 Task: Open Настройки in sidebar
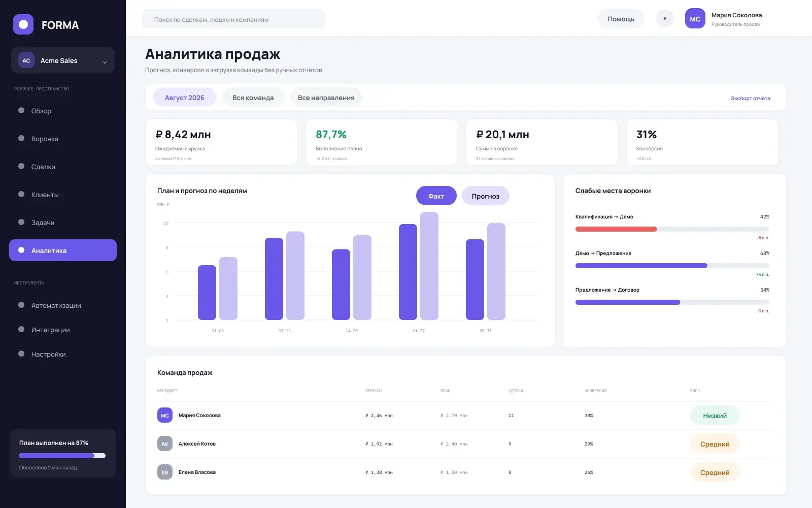[x=63, y=354]
